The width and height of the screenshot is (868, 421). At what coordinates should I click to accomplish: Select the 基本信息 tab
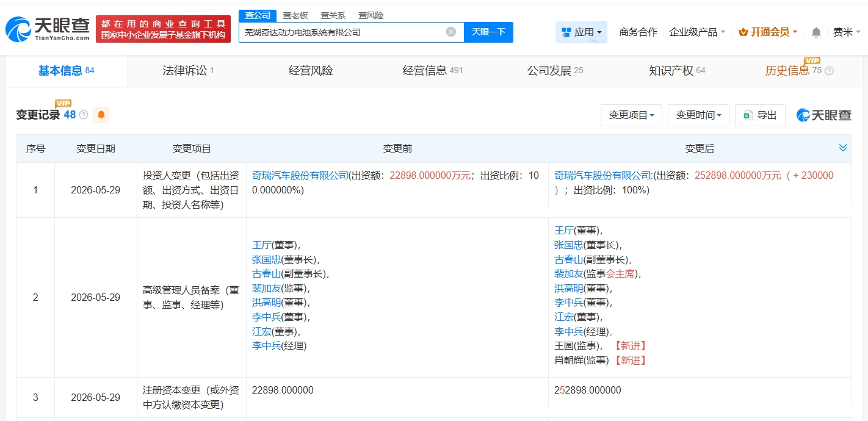point(66,71)
